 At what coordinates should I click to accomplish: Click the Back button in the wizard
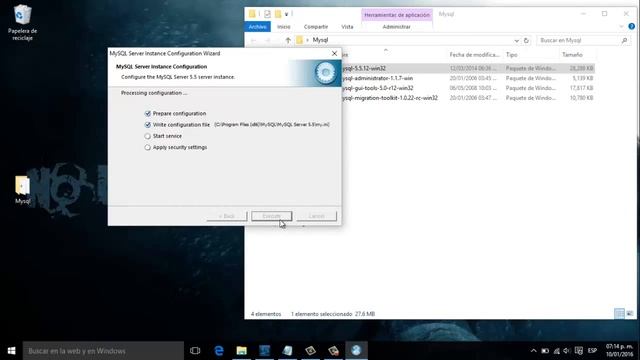[x=227, y=216]
